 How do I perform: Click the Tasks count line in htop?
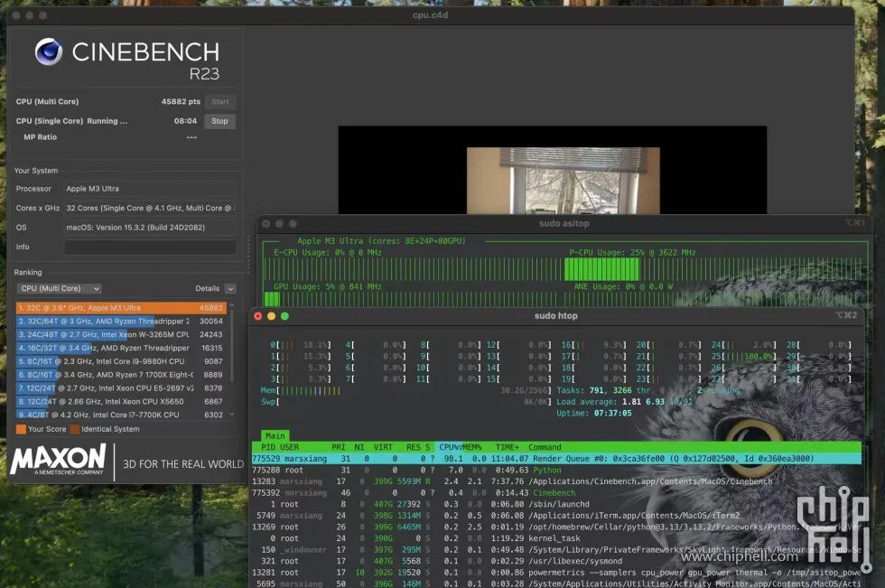pos(648,390)
